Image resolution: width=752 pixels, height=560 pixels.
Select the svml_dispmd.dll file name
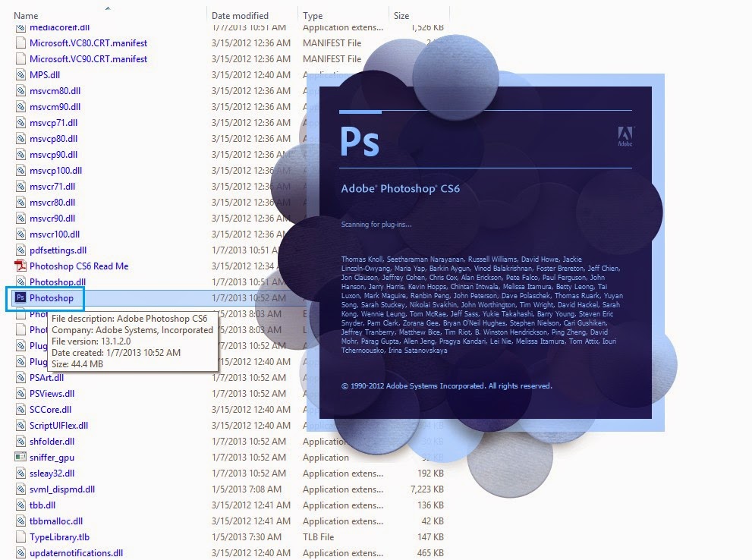coord(62,489)
